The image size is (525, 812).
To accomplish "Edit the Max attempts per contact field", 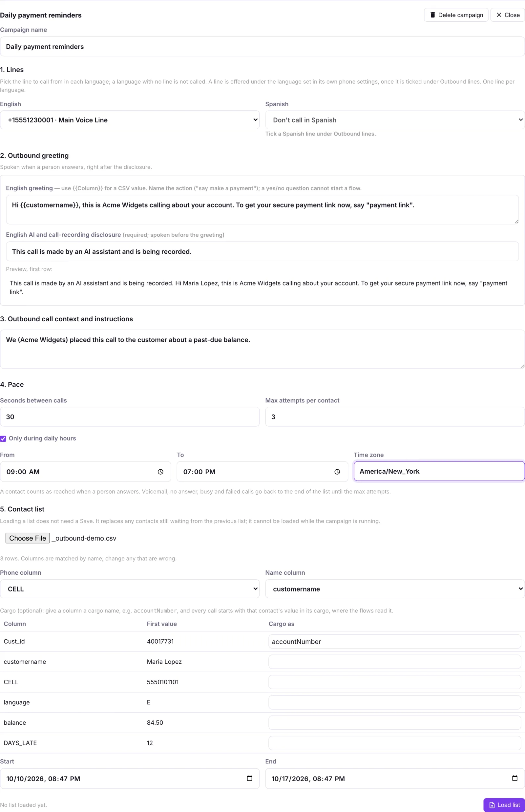I will point(395,417).
